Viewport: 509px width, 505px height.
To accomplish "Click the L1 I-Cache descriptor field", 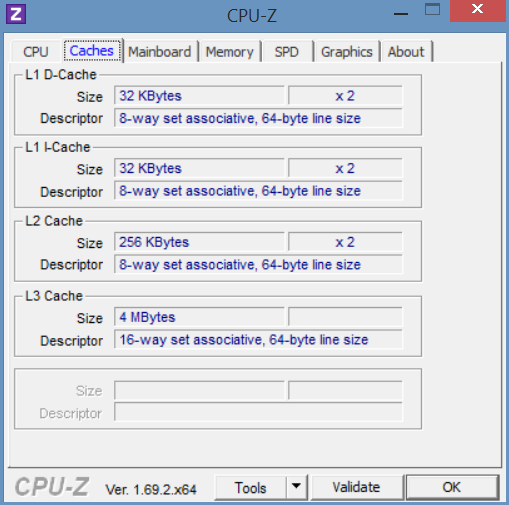I will tap(258, 191).
